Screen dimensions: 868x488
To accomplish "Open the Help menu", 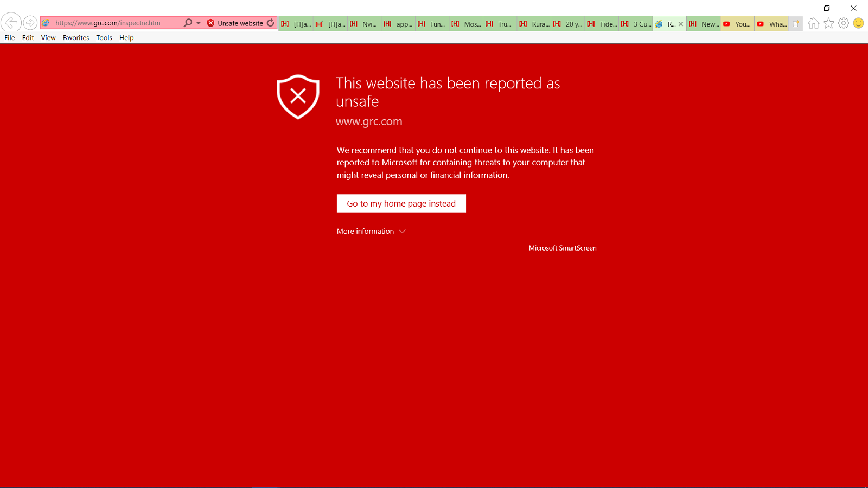I will tap(126, 38).
